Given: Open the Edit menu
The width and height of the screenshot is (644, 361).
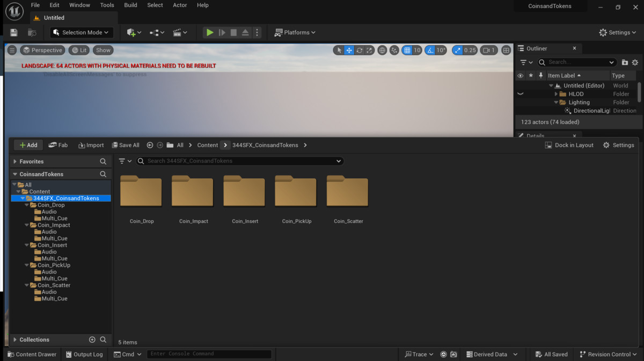Looking at the screenshot, I should pyautogui.click(x=55, y=5).
